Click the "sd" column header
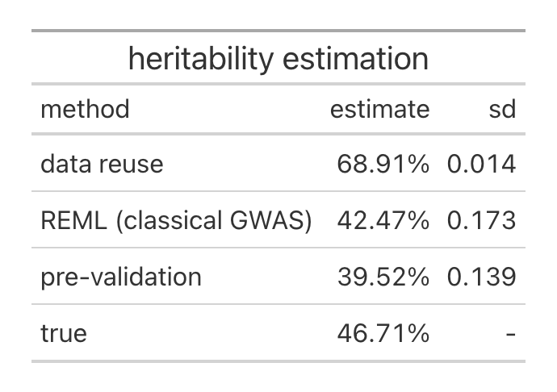This screenshot has width=557, height=392. tap(502, 109)
